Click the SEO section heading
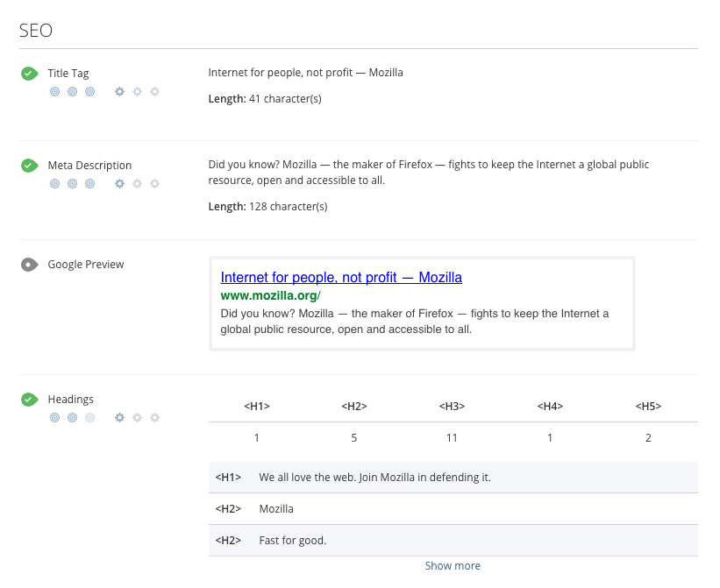The image size is (720, 588). [x=36, y=31]
